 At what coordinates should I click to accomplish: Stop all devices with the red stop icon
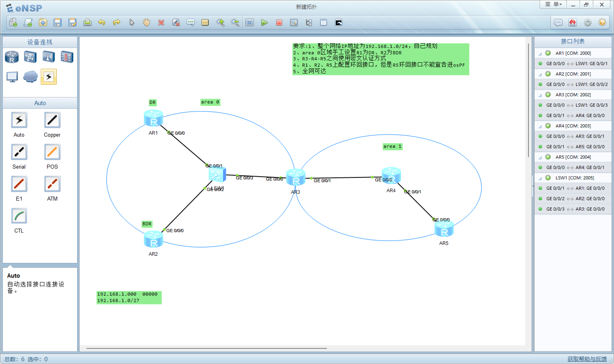click(279, 22)
